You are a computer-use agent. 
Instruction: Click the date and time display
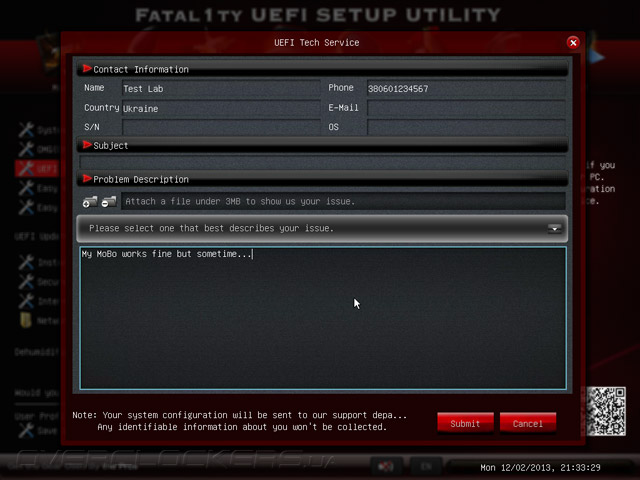[540, 468]
